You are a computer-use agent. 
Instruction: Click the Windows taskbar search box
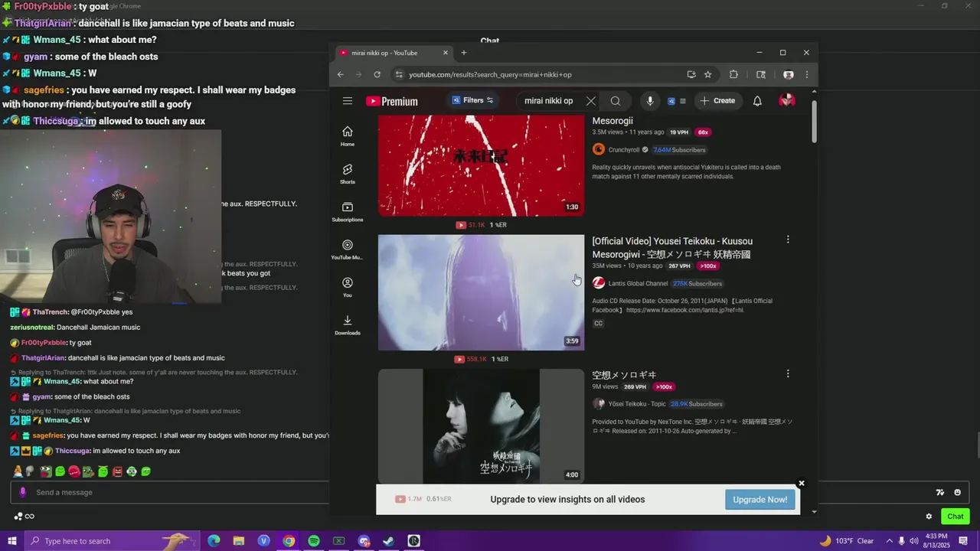point(112,541)
